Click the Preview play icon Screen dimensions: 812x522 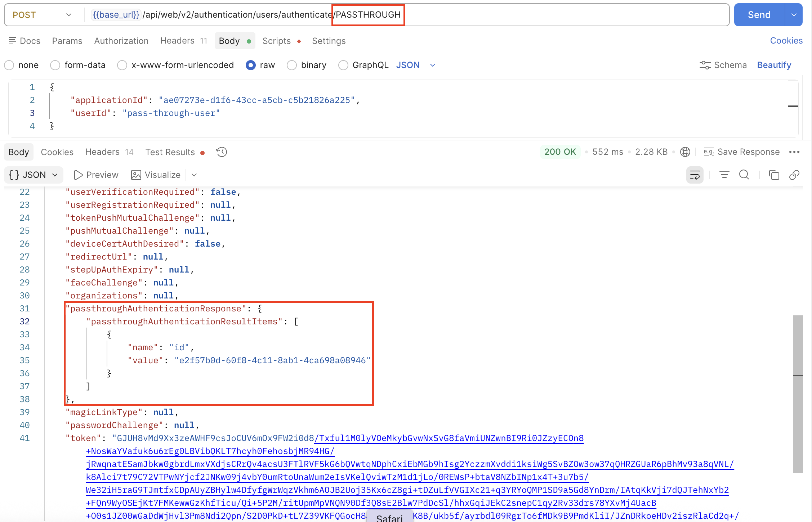[x=78, y=175]
